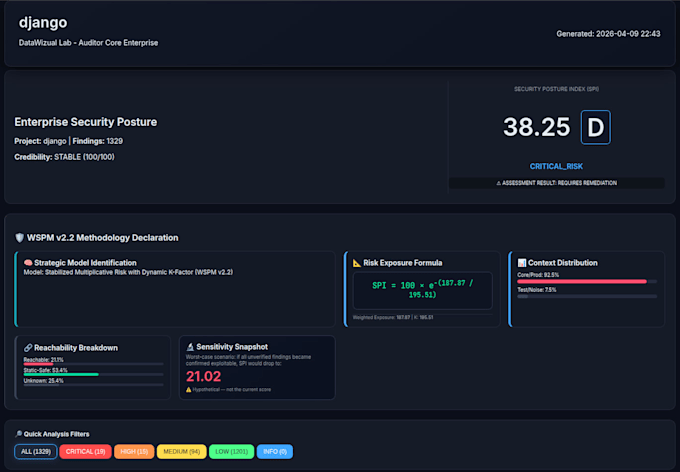Image resolution: width=680 pixels, height=472 pixels.
Task: Click the worst-case score 21.02
Action: pyautogui.click(x=203, y=376)
